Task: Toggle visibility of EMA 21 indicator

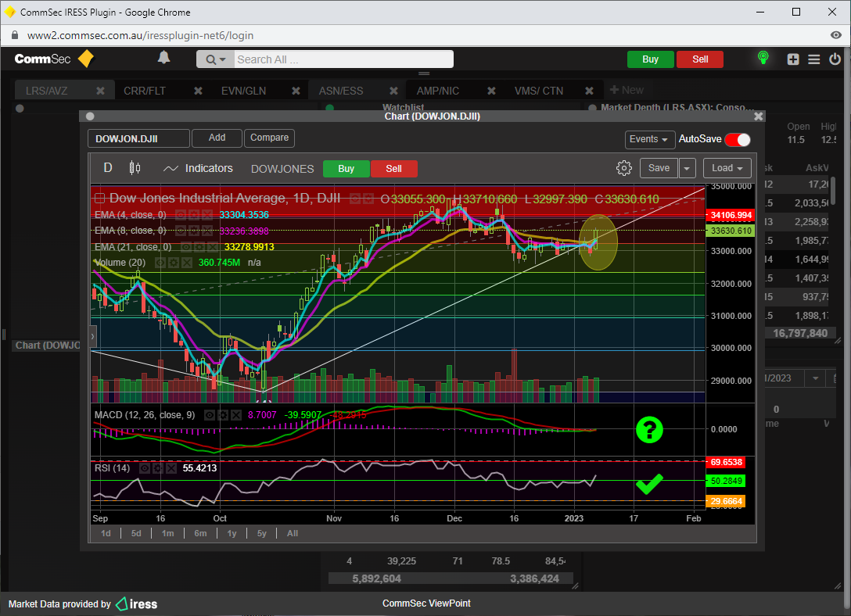Action: (187, 247)
